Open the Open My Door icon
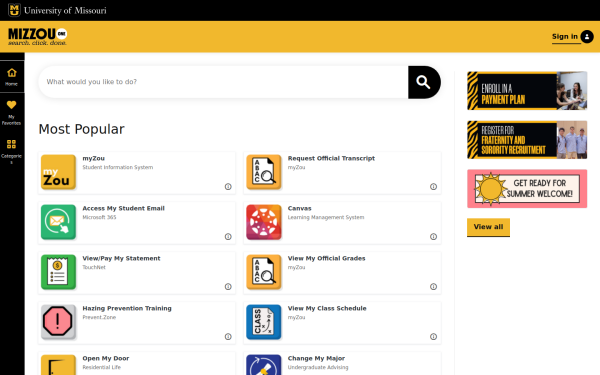This screenshot has height=375, width=600. pyautogui.click(x=58, y=365)
